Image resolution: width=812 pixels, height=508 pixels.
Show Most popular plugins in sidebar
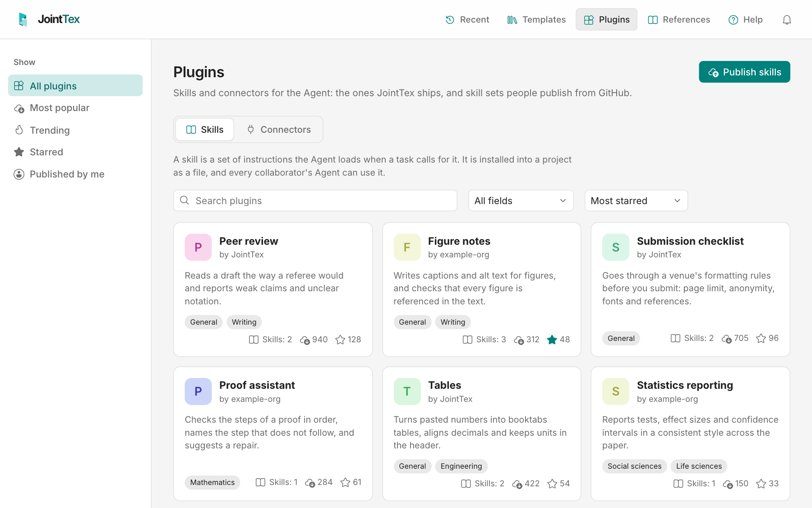[75, 108]
